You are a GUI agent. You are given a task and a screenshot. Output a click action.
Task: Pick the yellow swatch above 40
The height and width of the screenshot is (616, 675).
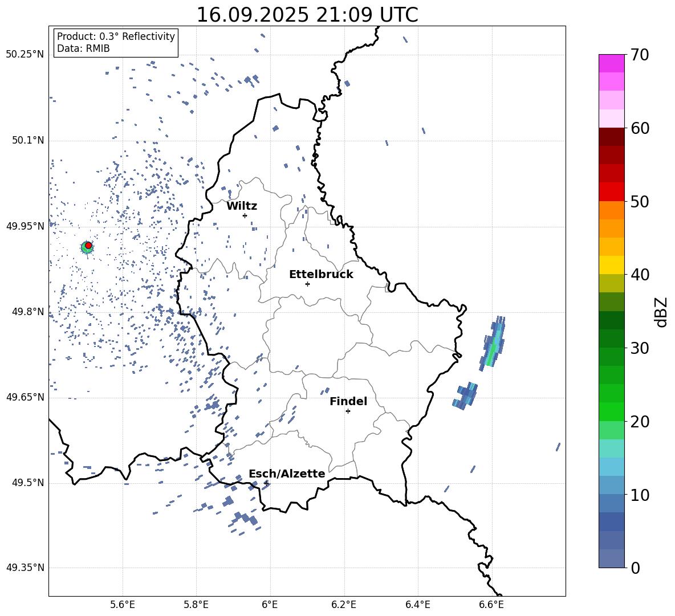click(611, 265)
